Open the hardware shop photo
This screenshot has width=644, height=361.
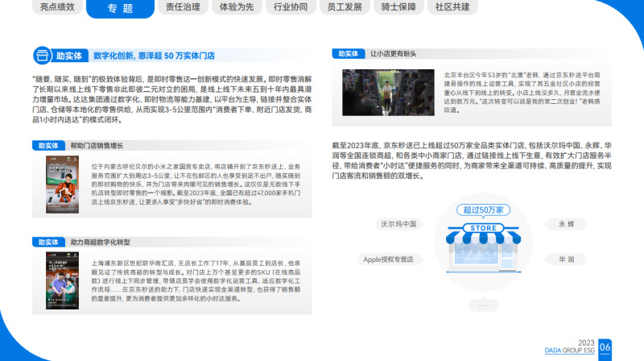click(x=388, y=93)
